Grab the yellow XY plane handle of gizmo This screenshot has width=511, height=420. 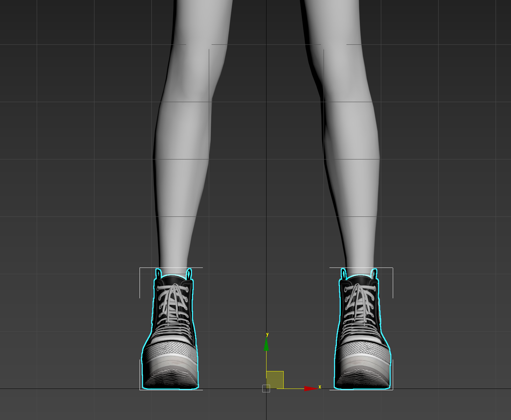coord(275,380)
